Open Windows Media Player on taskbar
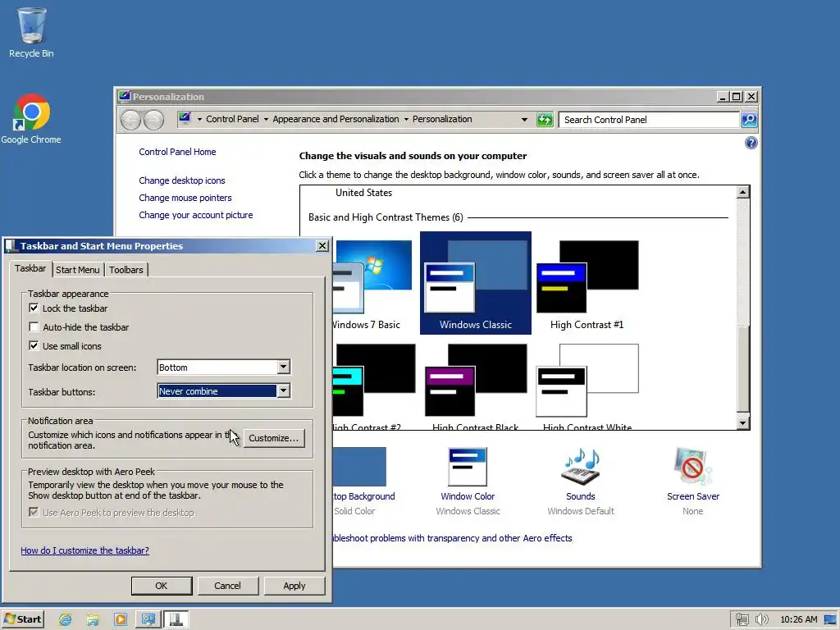The height and width of the screenshot is (630, 840). pos(121,619)
